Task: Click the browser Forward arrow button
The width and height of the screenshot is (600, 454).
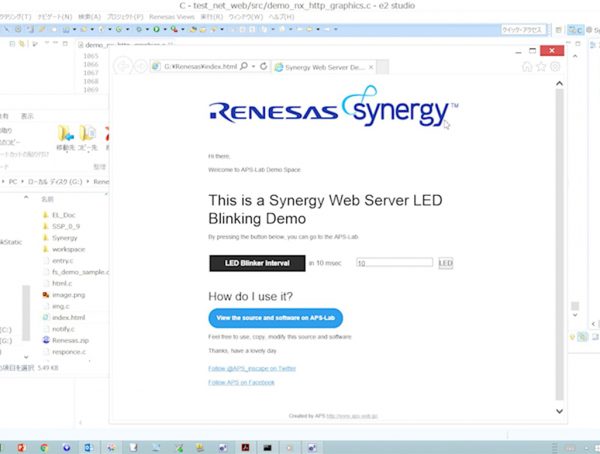Action: click(140, 67)
